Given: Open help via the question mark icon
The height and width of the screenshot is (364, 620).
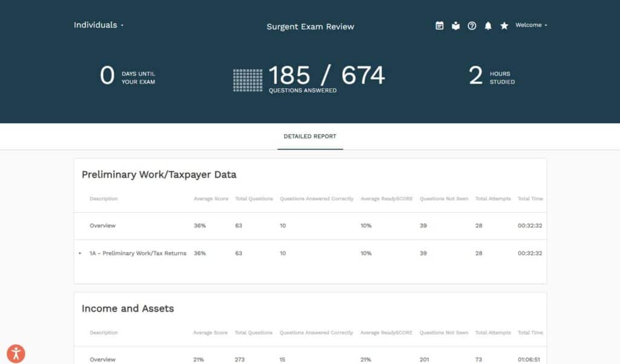Looking at the screenshot, I should 472,25.
